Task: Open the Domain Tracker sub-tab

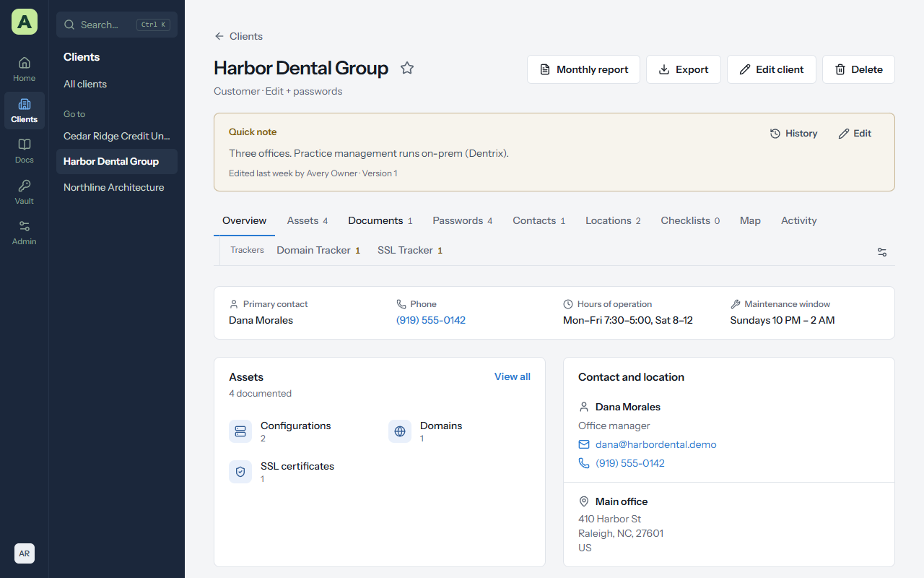Action: (318, 250)
